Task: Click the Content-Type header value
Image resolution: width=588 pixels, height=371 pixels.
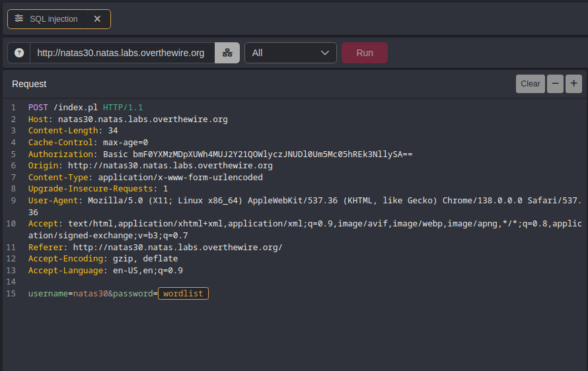Action: pos(180,178)
